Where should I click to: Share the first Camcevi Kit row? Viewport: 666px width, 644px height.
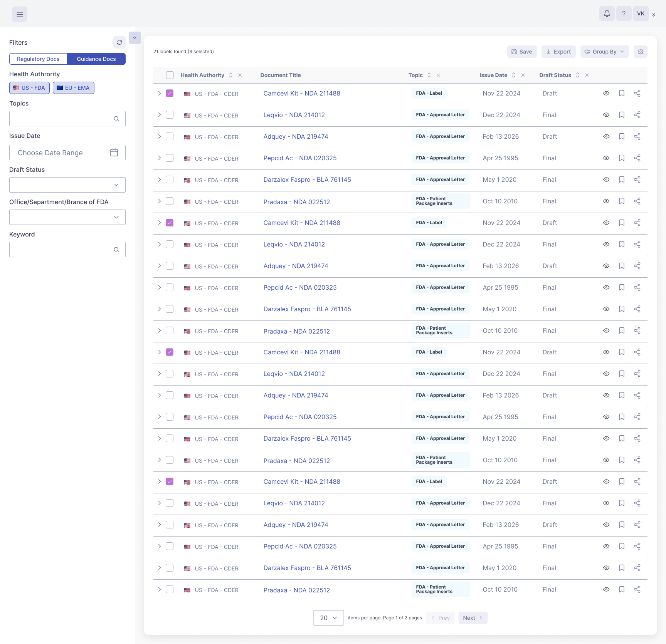(637, 93)
